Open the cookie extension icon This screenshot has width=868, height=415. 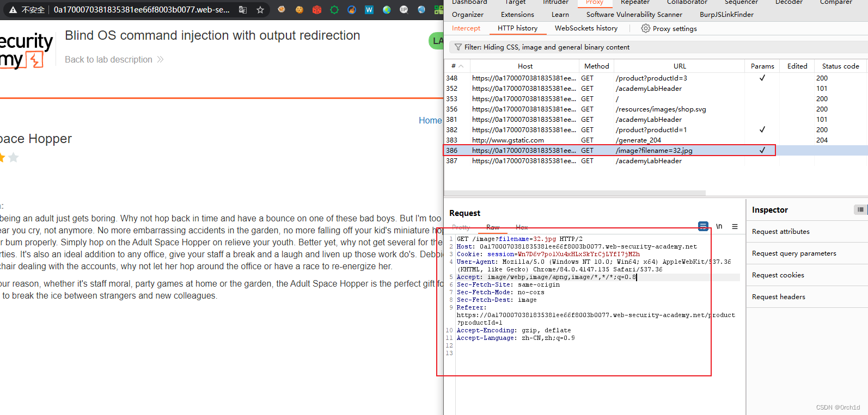[x=299, y=10]
